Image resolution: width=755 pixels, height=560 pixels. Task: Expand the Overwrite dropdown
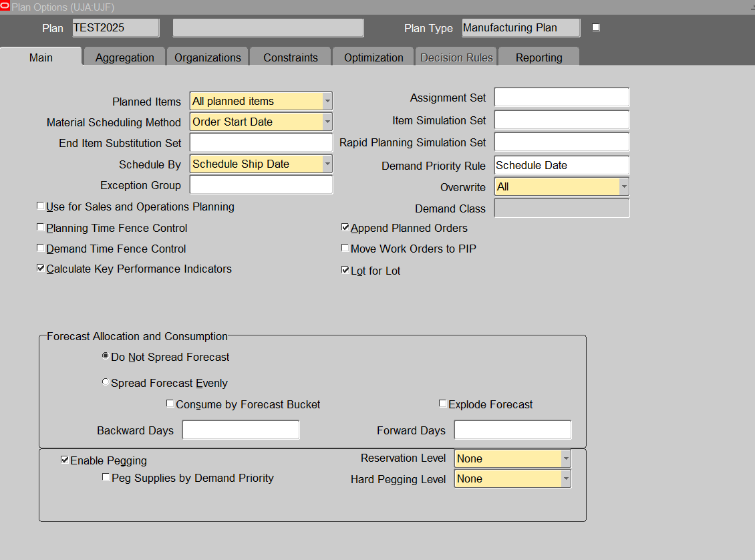click(624, 186)
